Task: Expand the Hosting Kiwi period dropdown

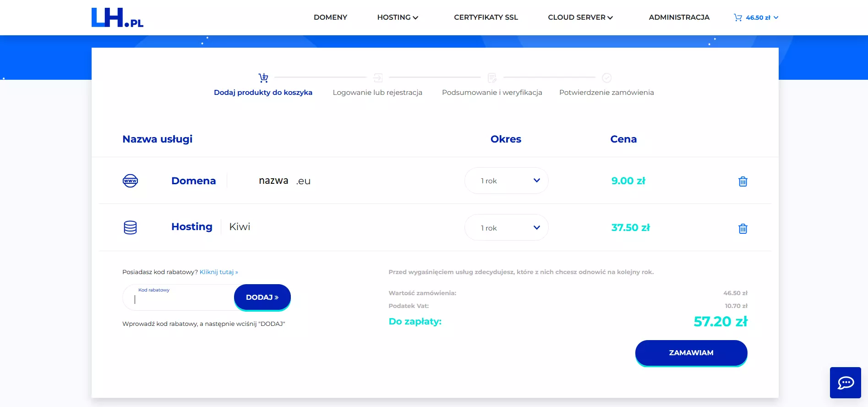Action: click(x=507, y=227)
